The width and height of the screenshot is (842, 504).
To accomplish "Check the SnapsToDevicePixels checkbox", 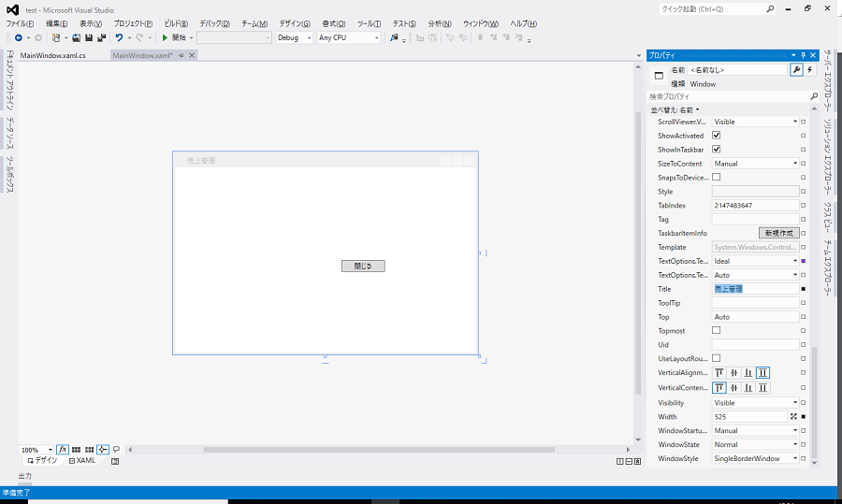I will coord(717,177).
